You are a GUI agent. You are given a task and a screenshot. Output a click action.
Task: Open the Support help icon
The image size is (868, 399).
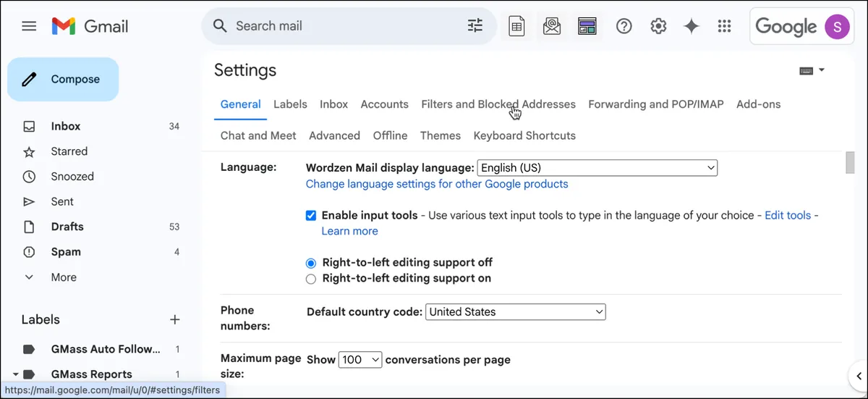624,26
